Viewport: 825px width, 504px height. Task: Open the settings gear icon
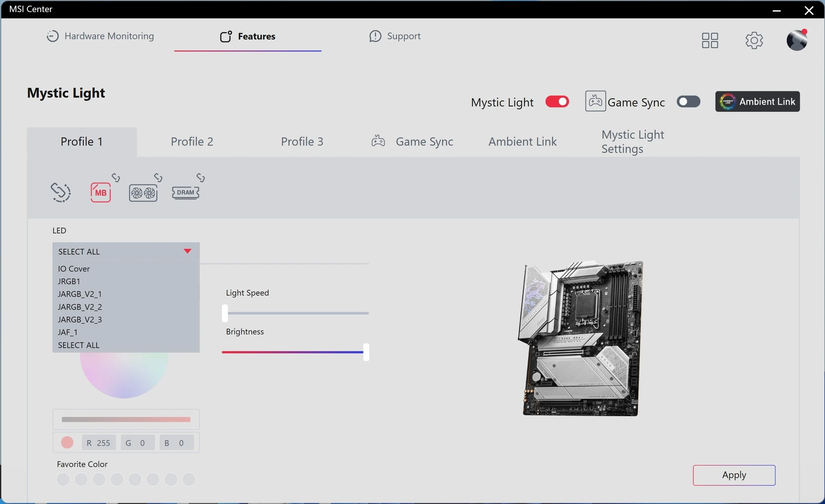[x=754, y=40]
